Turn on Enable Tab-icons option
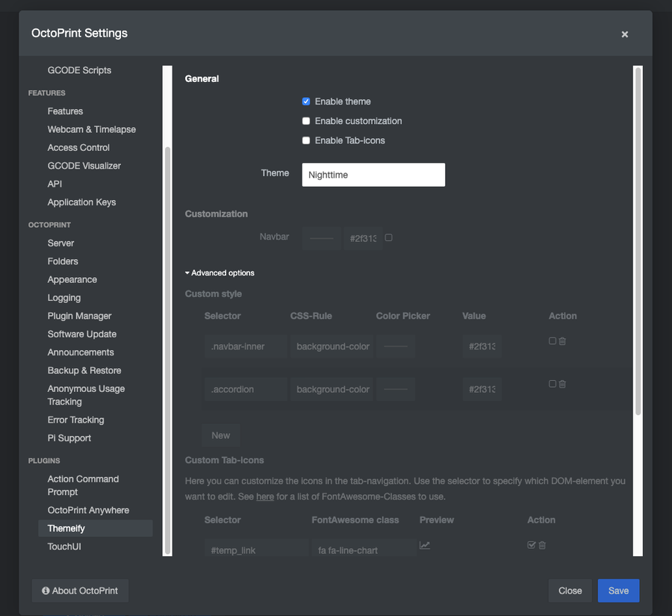Viewport: 672px width, 616px height. tap(306, 140)
